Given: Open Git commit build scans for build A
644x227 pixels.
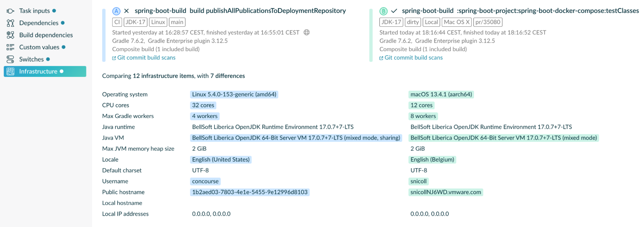Looking at the screenshot, I should [146, 58].
